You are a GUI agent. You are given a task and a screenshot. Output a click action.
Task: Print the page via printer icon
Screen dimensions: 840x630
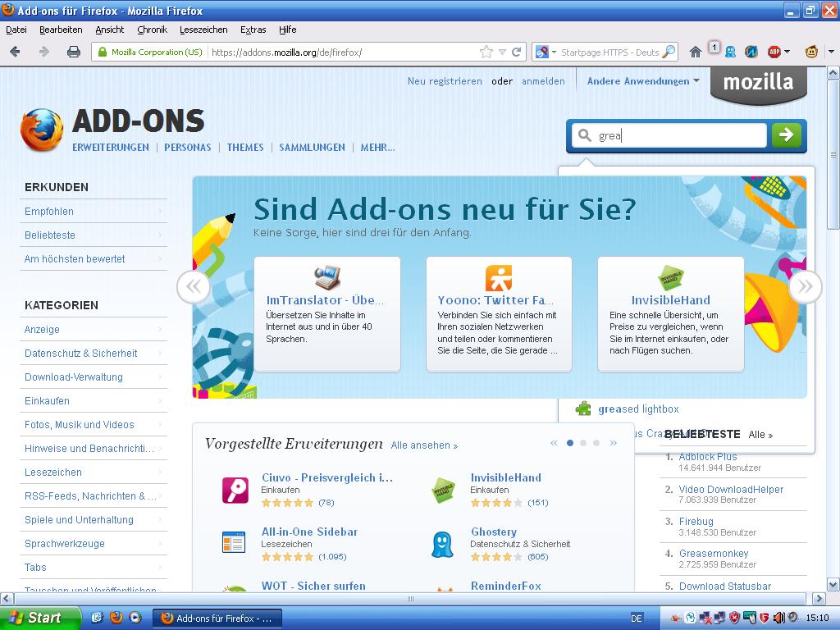pos(74,52)
